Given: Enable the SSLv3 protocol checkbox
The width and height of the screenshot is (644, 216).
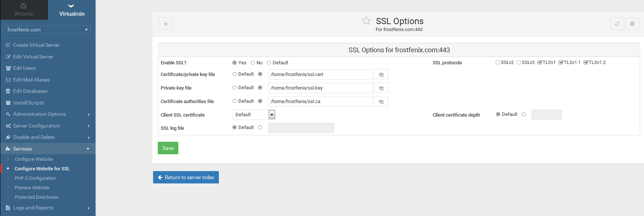Looking at the screenshot, I should (x=519, y=62).
